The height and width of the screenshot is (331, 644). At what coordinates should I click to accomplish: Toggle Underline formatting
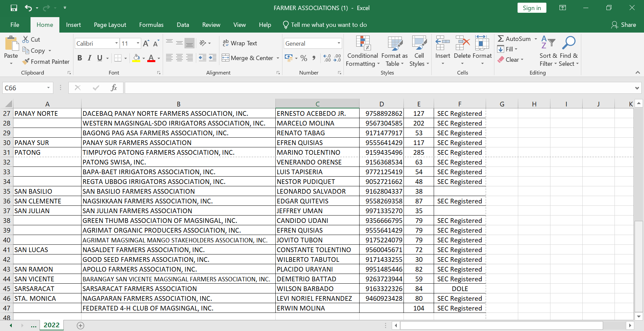click(100, 58)
